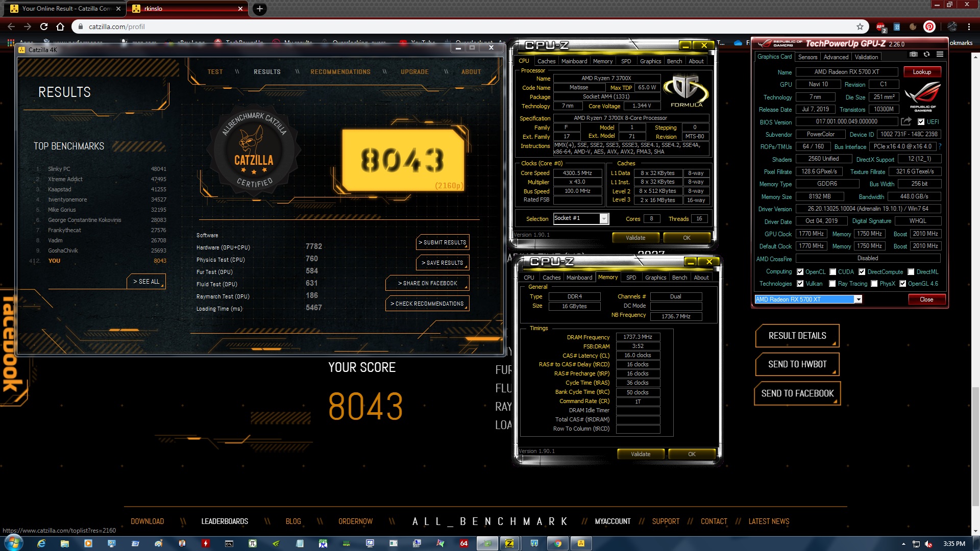Toggle the DirectML checkbox

click(x=911, y=272)
